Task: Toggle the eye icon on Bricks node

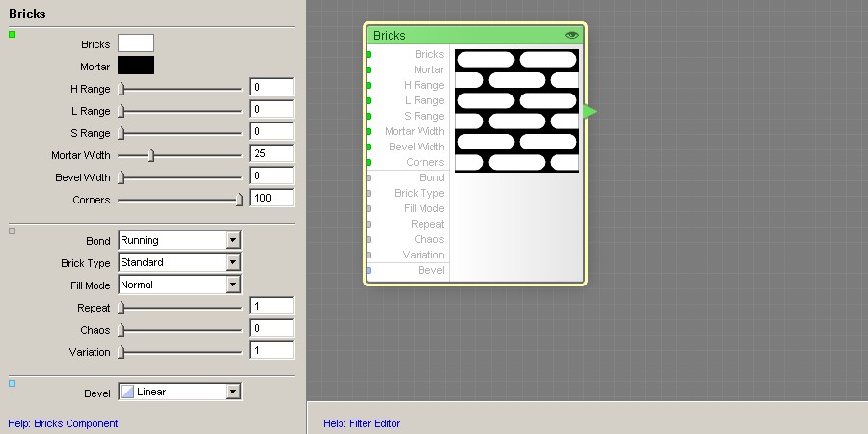Action: [x=572, y=35]
